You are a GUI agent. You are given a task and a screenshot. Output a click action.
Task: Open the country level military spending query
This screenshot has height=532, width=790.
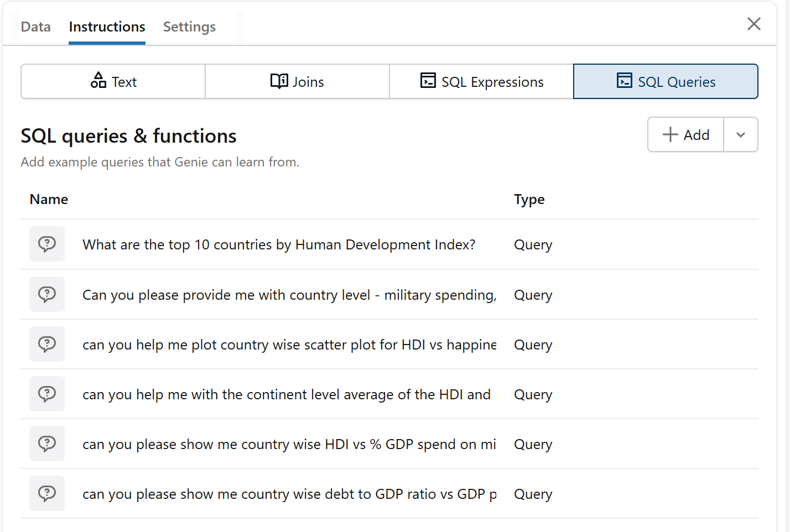coord(289,295)
